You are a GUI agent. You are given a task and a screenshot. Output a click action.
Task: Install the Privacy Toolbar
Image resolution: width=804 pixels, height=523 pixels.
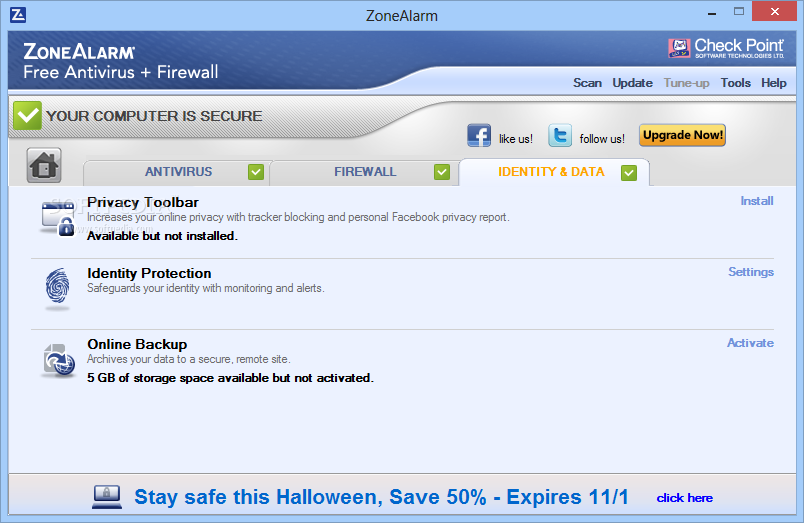(x=756, y=201)
